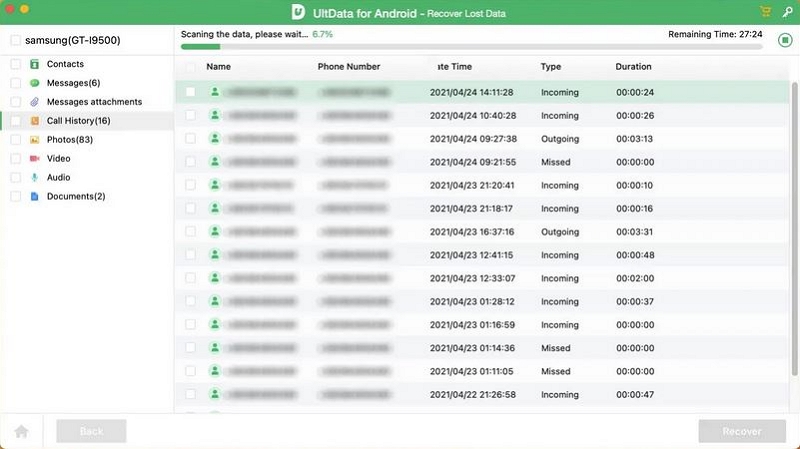Click Outgoing type in 09:27:38 row
The width and height of the screenshot is (800, 449).
pos(560,139)
